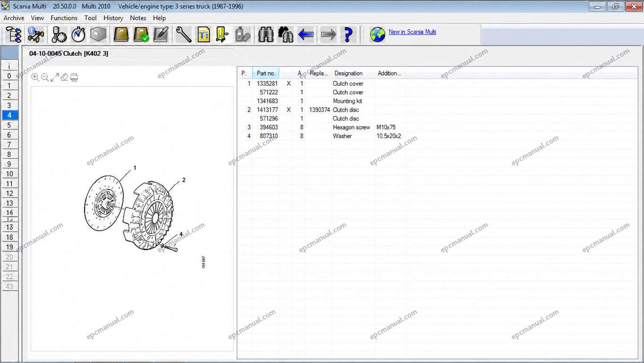Click the chassis information icon
Image resolution: width=644 pixels, height=363 pixels.
tap(35, 35)
